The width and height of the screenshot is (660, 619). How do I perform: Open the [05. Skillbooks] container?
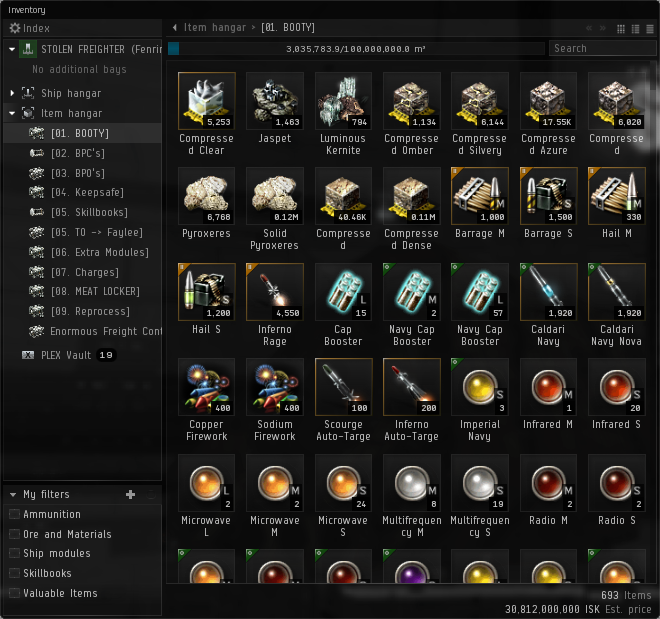(82, 212)
